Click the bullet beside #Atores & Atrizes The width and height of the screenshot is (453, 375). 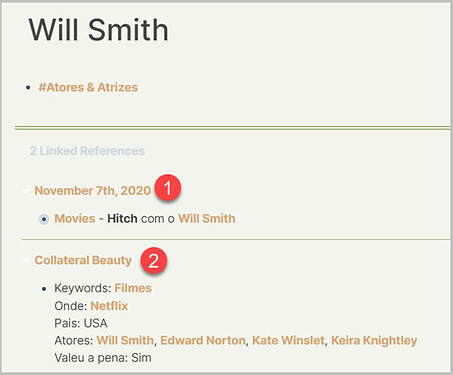28,88
